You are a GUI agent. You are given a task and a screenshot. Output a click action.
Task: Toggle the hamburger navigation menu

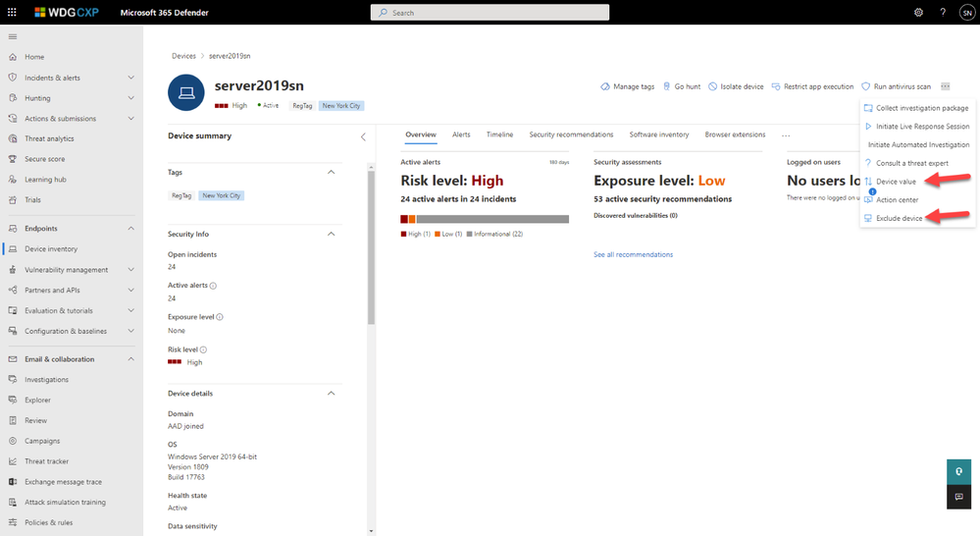(x=13, y=37)
